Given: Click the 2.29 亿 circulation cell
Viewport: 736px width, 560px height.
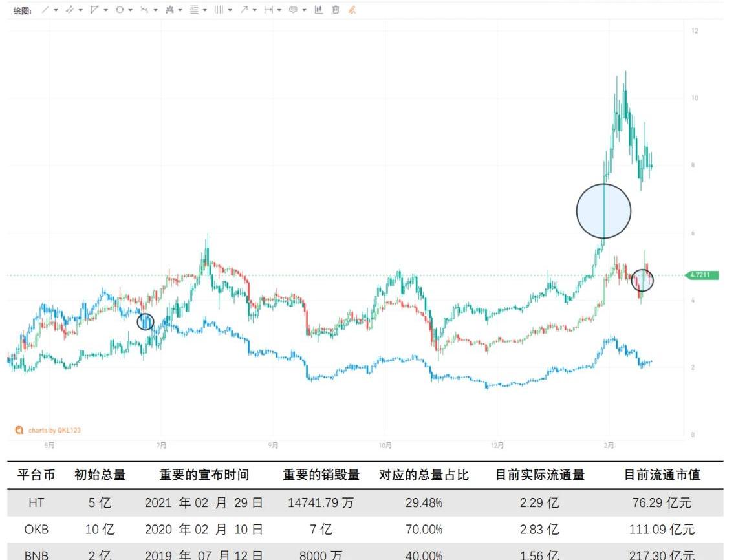Looking at the screenshot, I should point(540,502).
